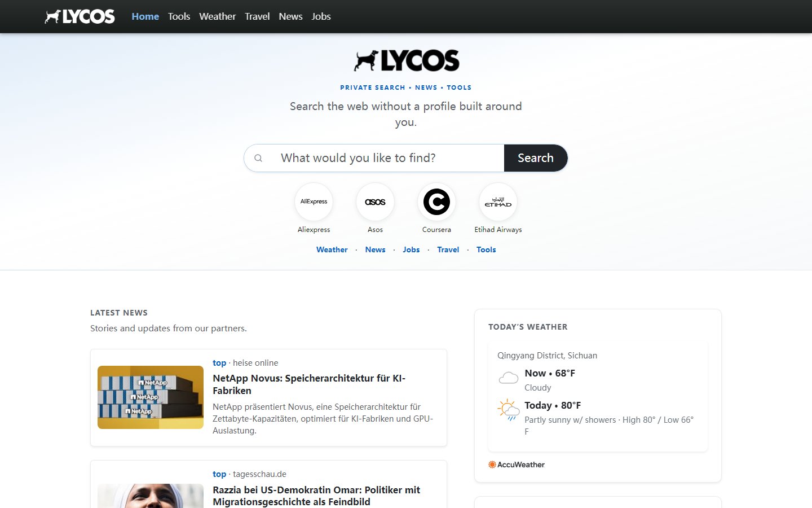Select Jobs in the top navigation bar
This screenshot has width=812, height=508.
pyautogui.click(x=321, y=16)
